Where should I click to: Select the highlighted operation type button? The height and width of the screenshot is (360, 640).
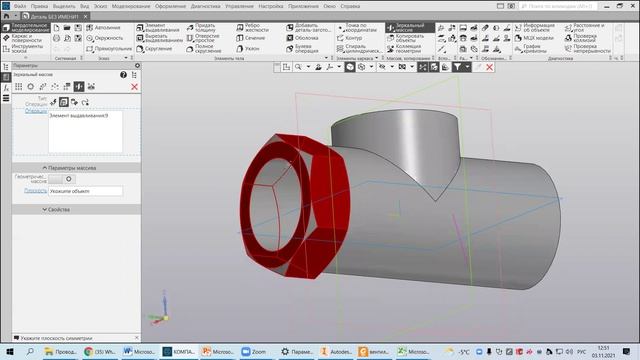point(63,102)
